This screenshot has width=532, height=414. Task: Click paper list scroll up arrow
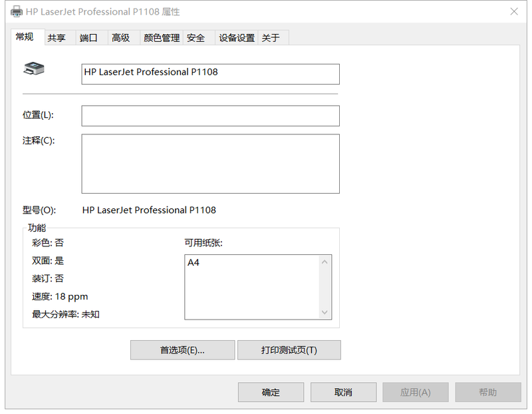pyautogui.click(x=325, y=262)
